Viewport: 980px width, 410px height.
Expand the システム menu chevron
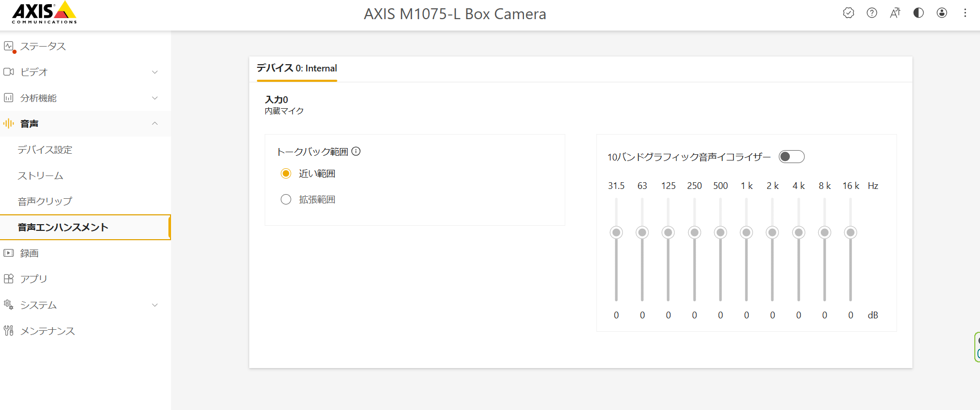tap(154, 305)
